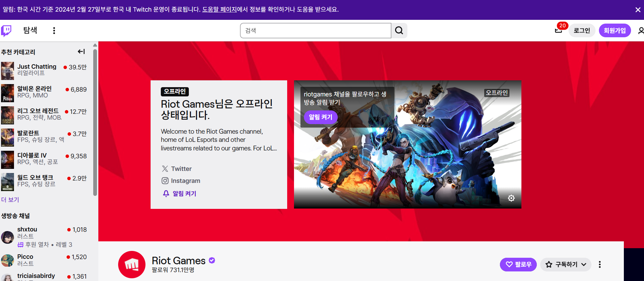Viewport: 644px width, 281px height.
Task: Click the 회원가입 sign-up button
Action: point(615,30)
